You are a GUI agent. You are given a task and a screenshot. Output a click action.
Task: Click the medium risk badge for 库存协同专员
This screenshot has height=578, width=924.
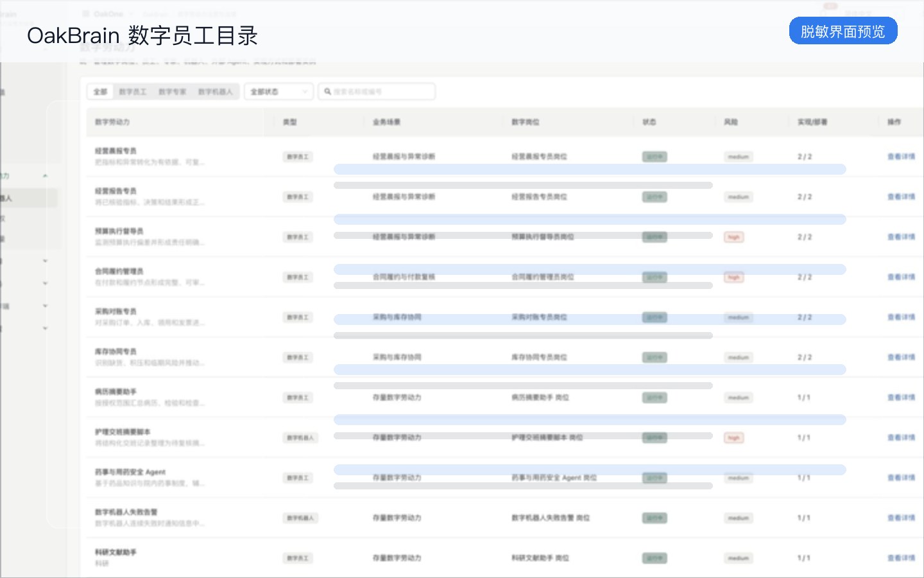click(x=739, y=358)
